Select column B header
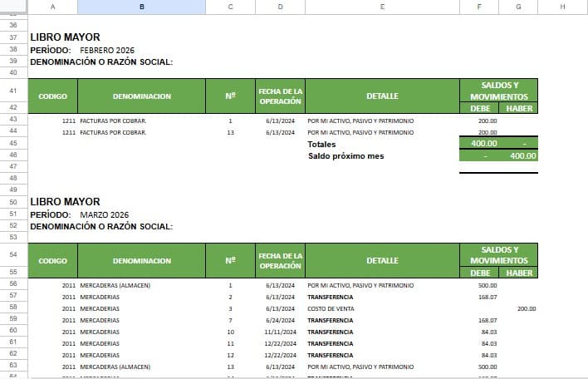The image size is (588, 379). pos(141,7)
